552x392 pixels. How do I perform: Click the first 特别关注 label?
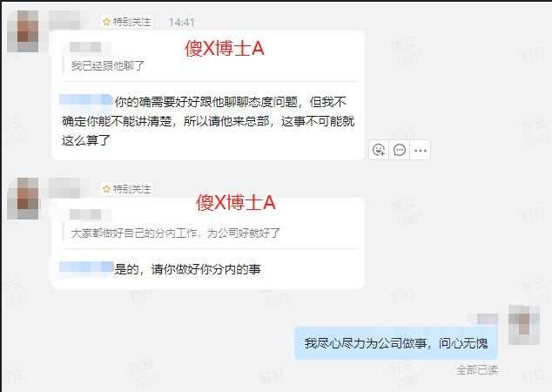pyautogui.click(x=127, y=22)
